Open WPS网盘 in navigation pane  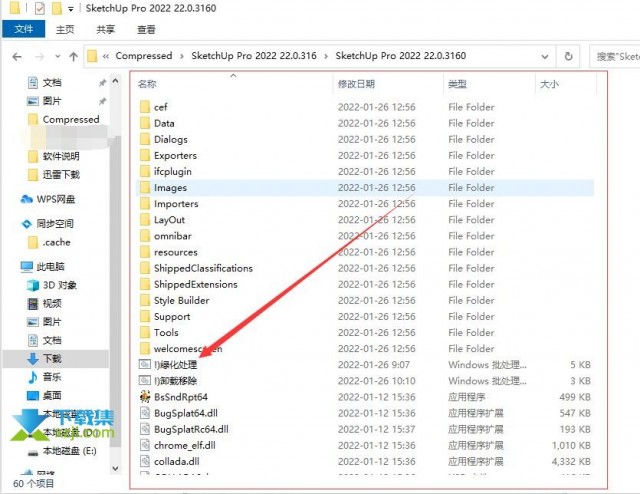[48, 199]
